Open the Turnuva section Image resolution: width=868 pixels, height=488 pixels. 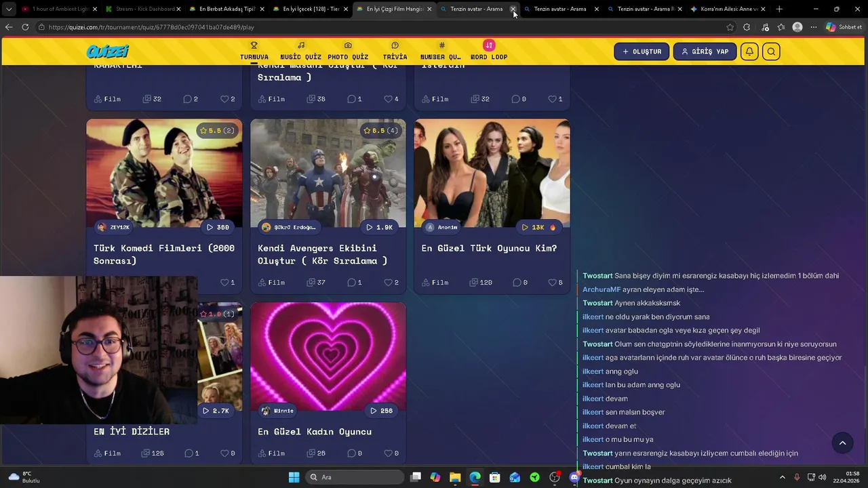254,52
